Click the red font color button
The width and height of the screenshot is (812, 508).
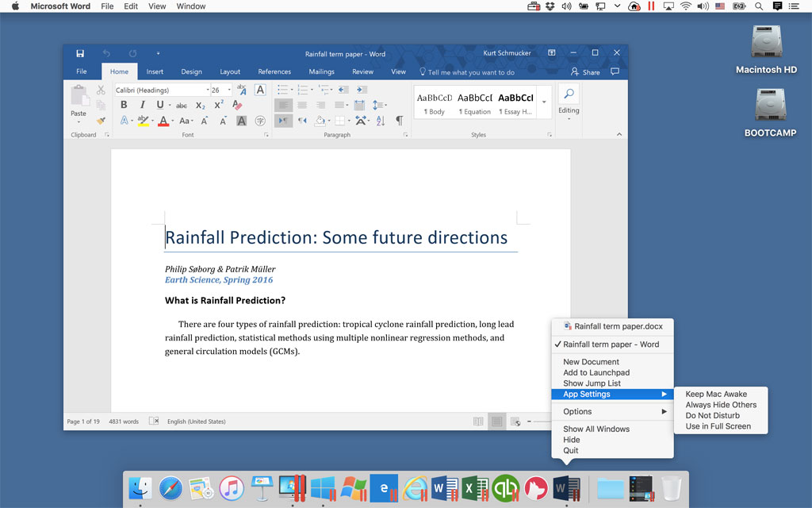tap(163, 121)
